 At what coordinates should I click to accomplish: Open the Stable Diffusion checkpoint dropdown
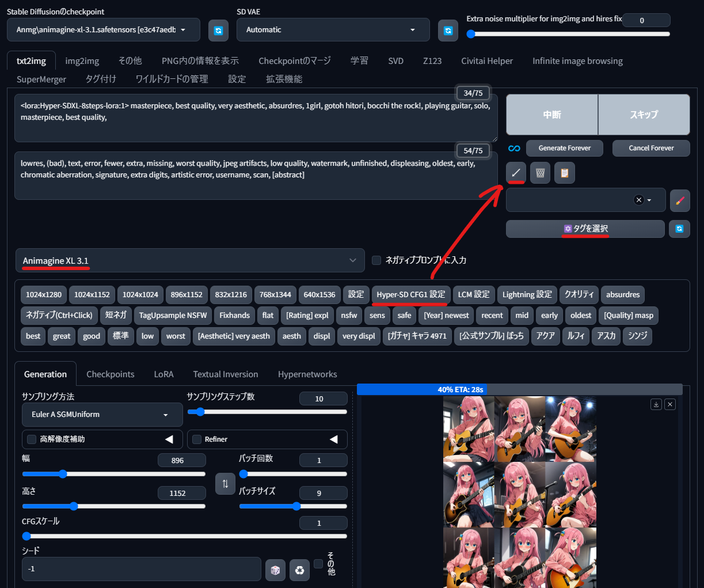(x=104, y=30)
